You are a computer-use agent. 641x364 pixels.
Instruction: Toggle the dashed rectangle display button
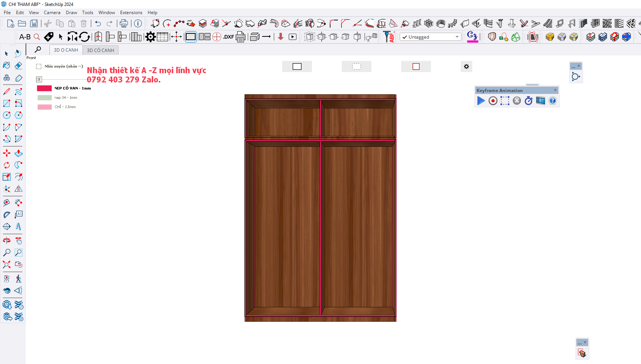pos(356,66)
